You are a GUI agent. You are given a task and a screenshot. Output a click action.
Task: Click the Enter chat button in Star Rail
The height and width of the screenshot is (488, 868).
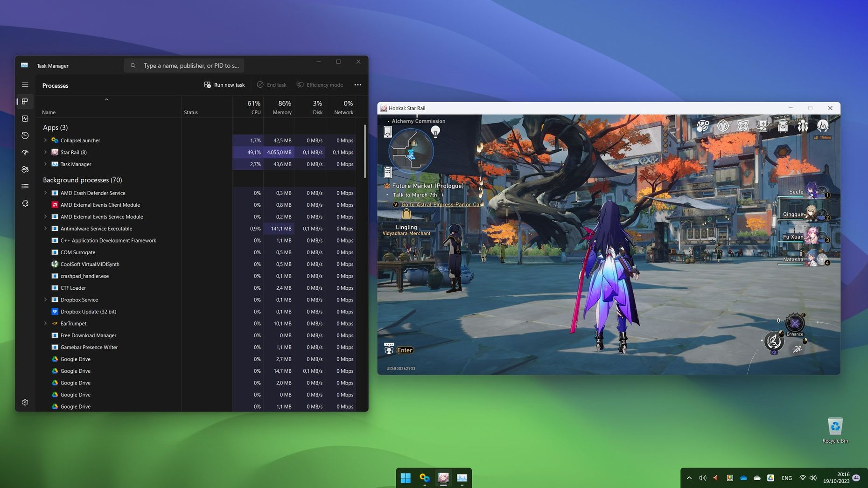pos(405,350)
